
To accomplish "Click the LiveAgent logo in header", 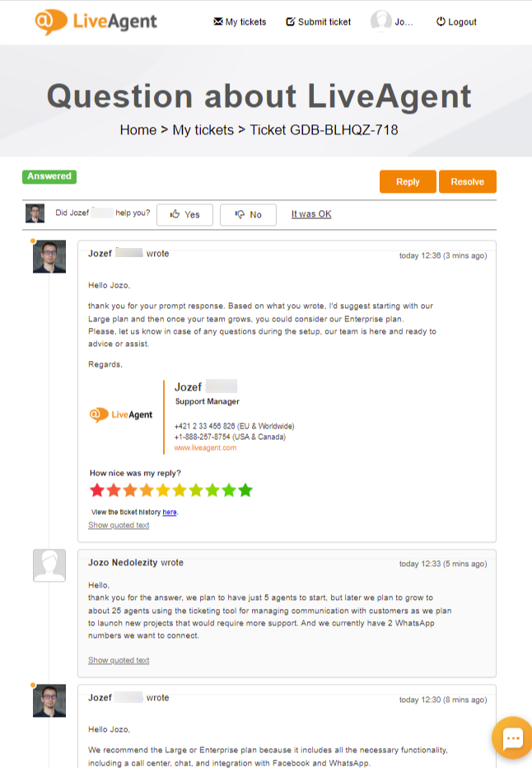I will pos(96,22).
